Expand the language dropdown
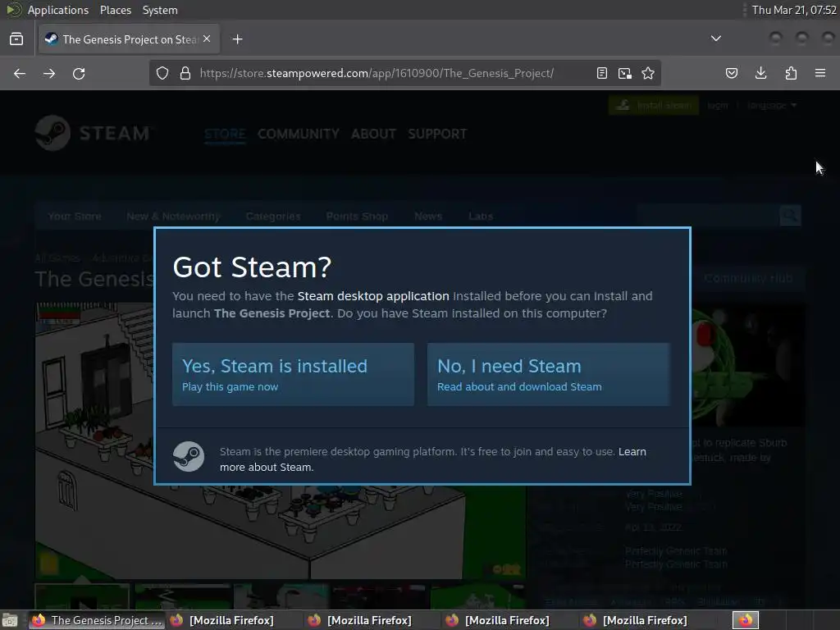The height and width of the screenshot is (630, 840). (772, 106)
